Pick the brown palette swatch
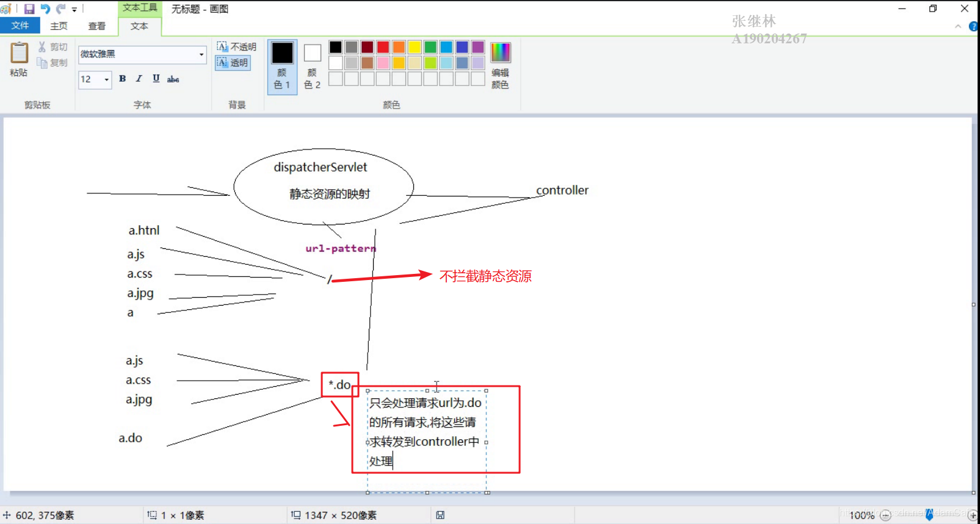Screen dimensions: 980x524 [368, 63]
